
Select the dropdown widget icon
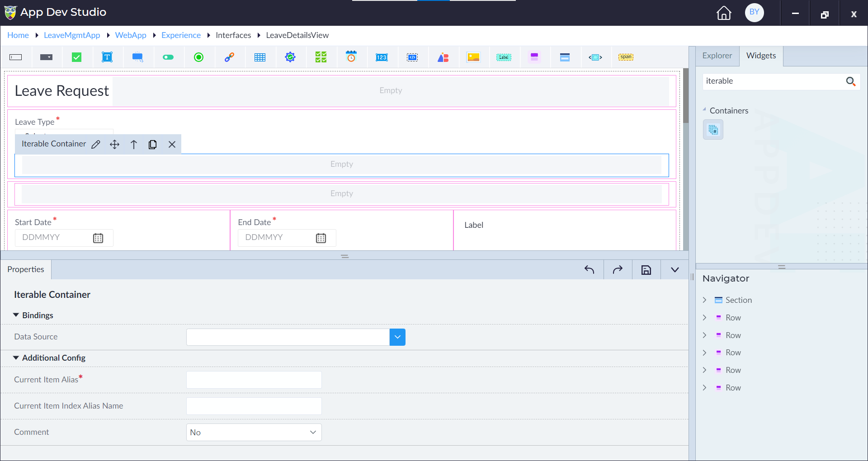[x=46, y=57]
